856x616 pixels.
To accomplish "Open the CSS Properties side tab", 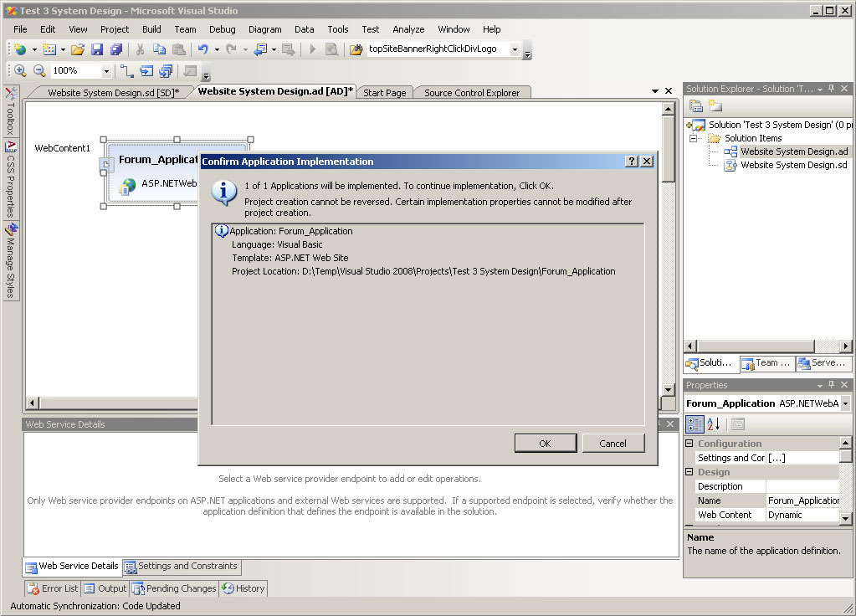I will click(x=11, y=179).
